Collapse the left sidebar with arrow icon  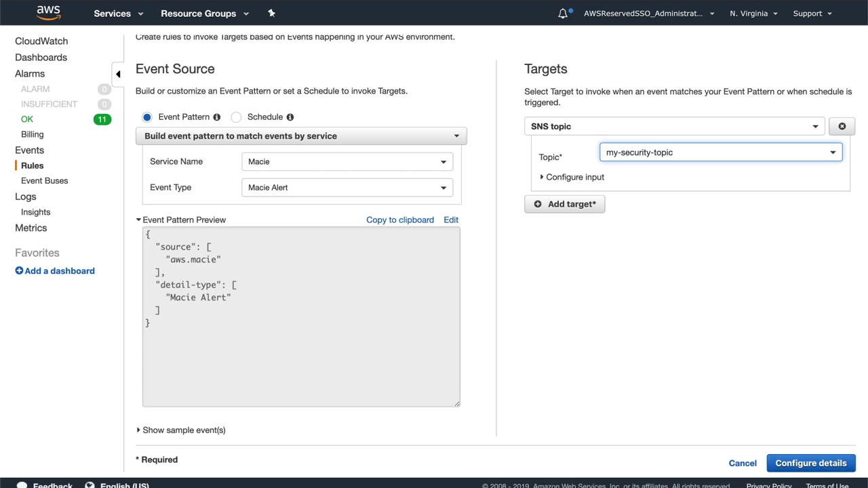coord(118,74)
